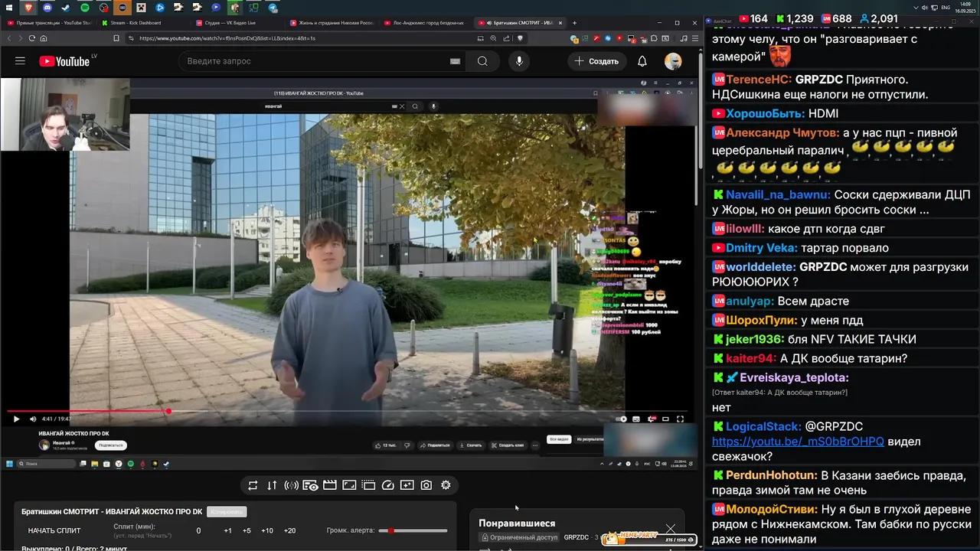Click the up-down arrows sort icon
Viewport: 980px width, 551px height.
pos(272,485)
